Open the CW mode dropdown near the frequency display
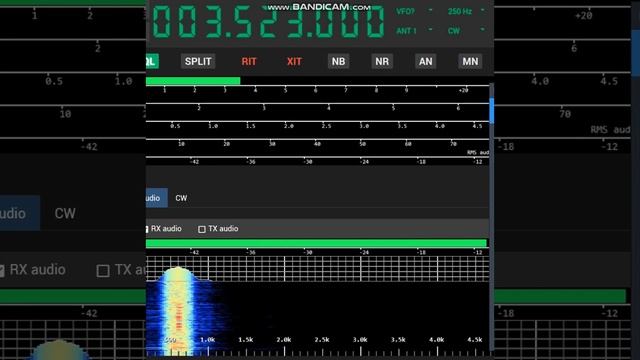 tap(466, 31)
